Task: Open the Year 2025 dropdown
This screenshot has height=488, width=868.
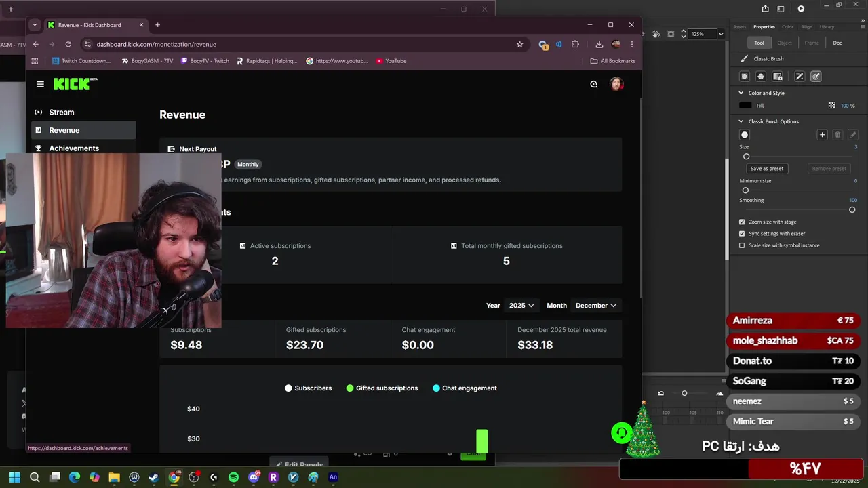Action: 521,306
